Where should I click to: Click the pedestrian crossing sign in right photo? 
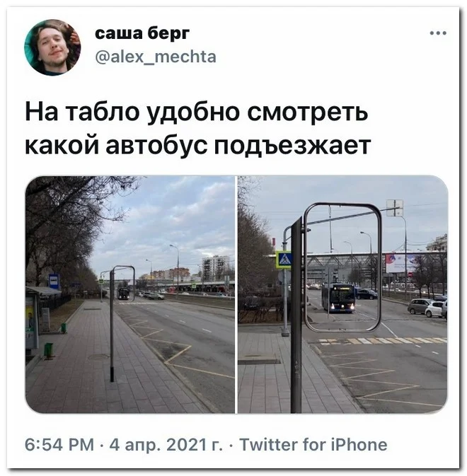[284, 260]
